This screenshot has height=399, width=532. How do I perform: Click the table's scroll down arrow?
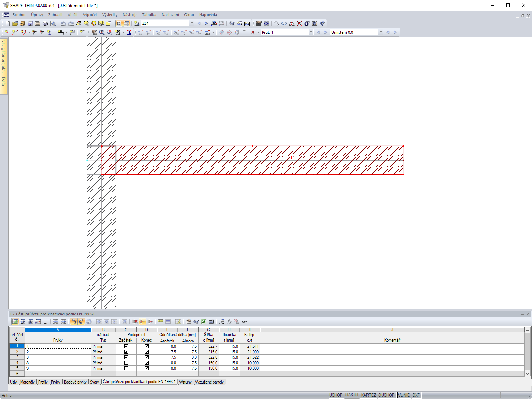528,374
